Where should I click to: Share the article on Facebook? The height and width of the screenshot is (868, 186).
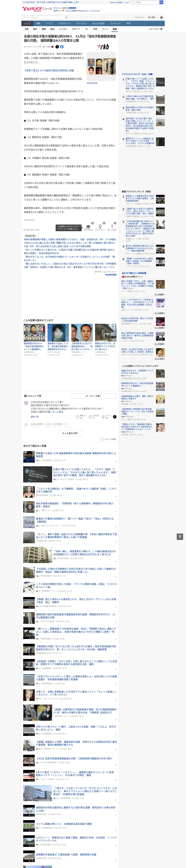tap(62, 47)
